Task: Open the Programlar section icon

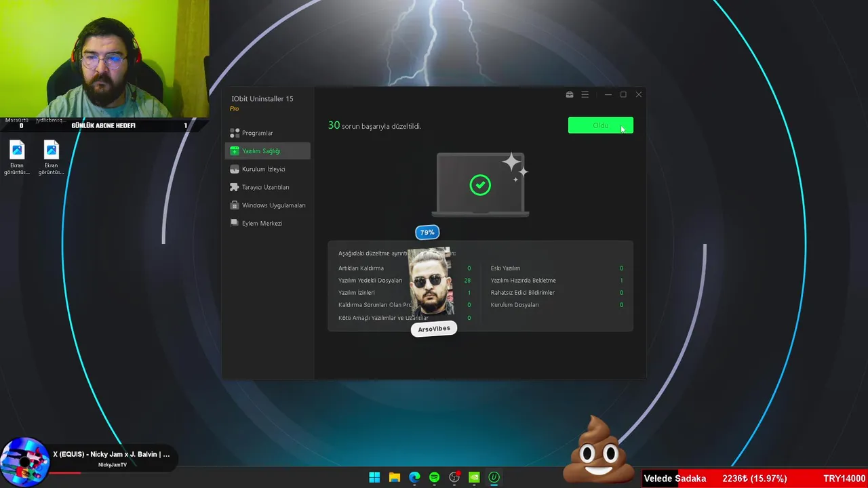Action: click(235, 133)
